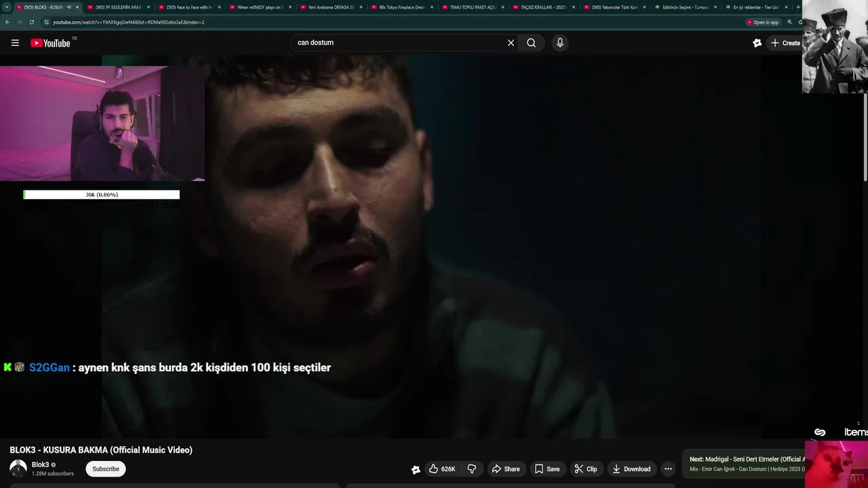Open the Blok3 channel name link
The height and width of the screenshot is (488, 868).
[40, 465]
